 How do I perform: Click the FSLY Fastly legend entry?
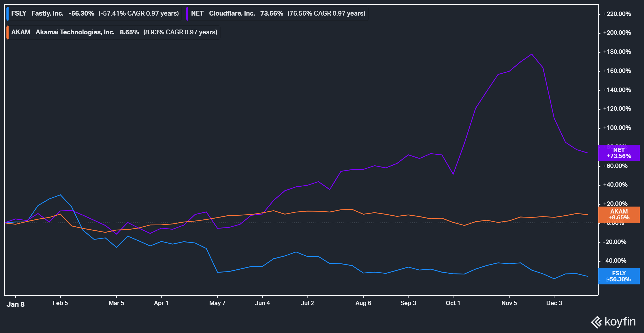94,13
